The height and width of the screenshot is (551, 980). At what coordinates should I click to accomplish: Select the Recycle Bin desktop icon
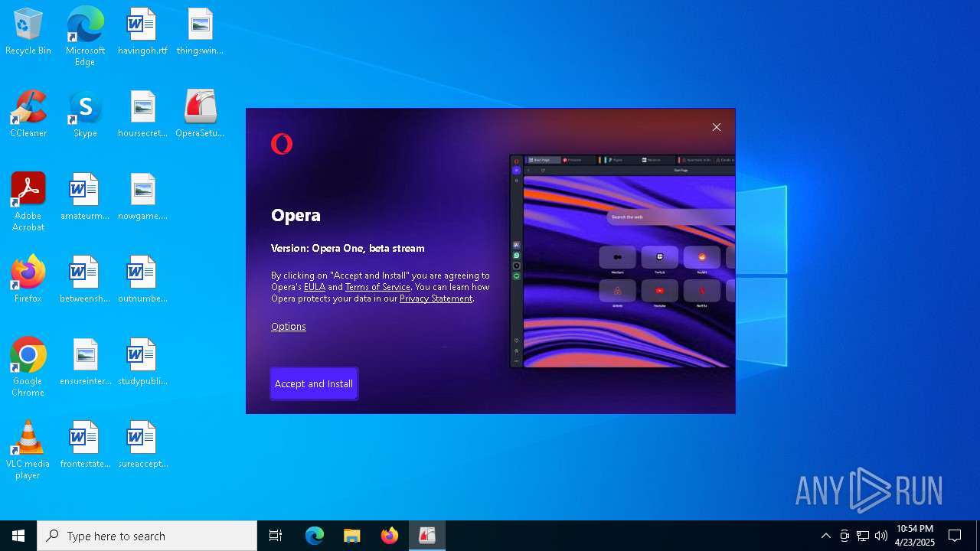(x=28, y=32)
